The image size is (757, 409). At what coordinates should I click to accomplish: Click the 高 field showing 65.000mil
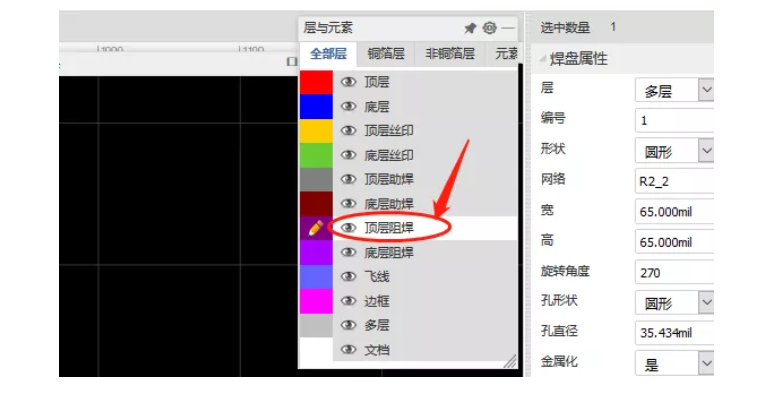click(674, 242)
